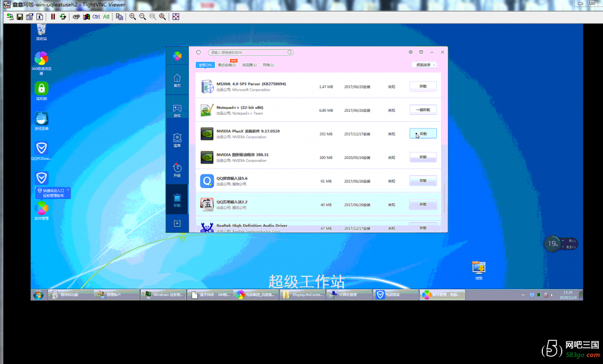
Task: Click the skin/mini-mode icon in manager title bar
Action: point(421,52)
